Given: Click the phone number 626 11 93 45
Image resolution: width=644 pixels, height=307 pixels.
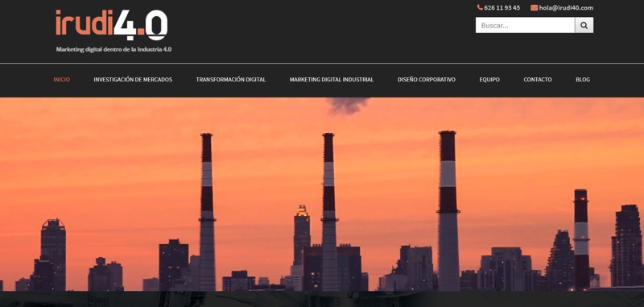Looking at the screenshot, I should (x=502, y=8).
